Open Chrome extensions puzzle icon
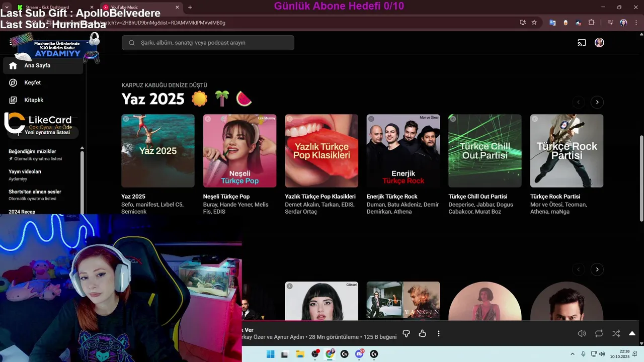Screen dimensions: 644x362 [591, 23]
